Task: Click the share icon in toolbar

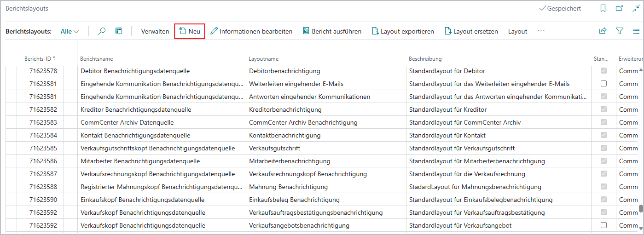Action: pyautogui.click(x=603, y=31)
